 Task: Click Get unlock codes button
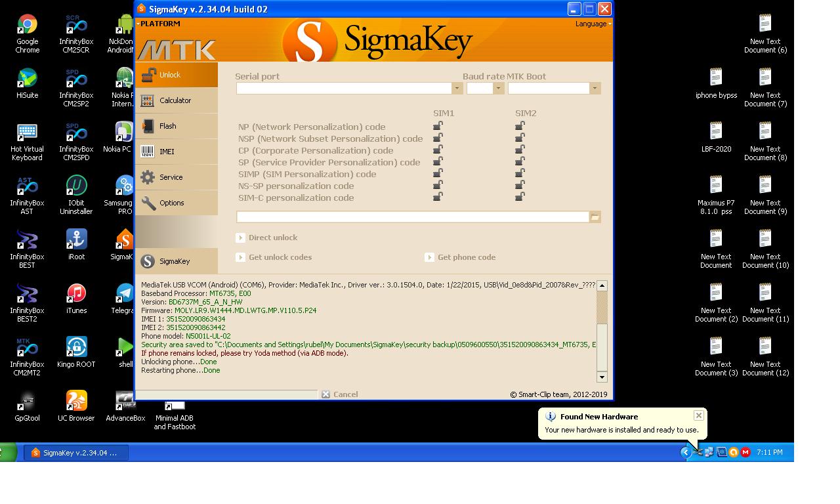pos(274,257)
